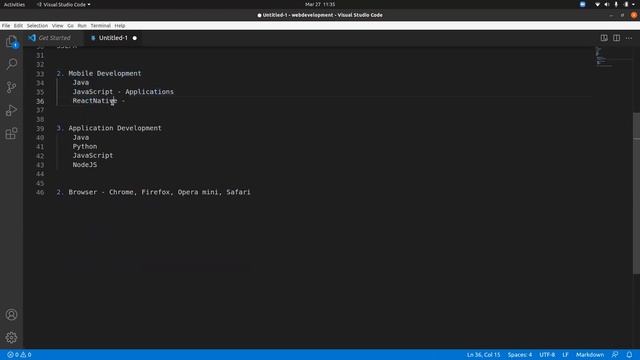Open the View menu
640x360 pixels.
coord(58,26)
